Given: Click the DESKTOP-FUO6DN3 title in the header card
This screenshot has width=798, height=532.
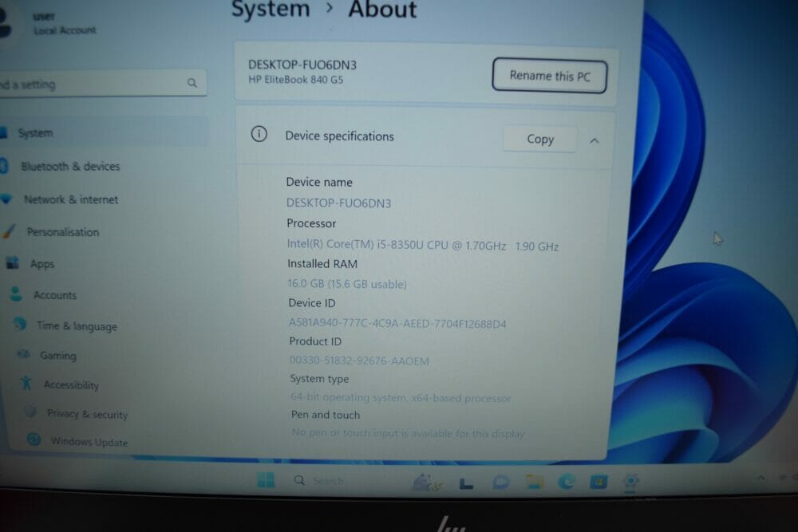Looking at the screenshot, I should (302, 65).
